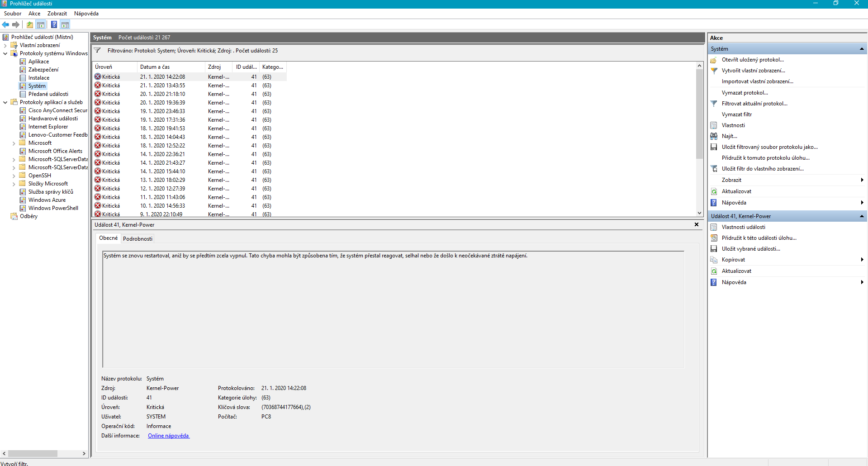
Task: Click Importovat vlastní zobrazení... action
Action: (x=758, y=81)
